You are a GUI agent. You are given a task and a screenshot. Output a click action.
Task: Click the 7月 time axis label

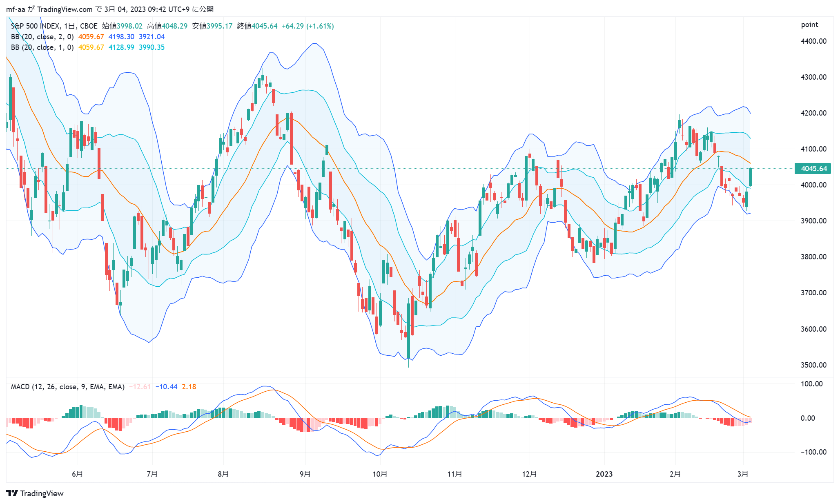(152, 474)
